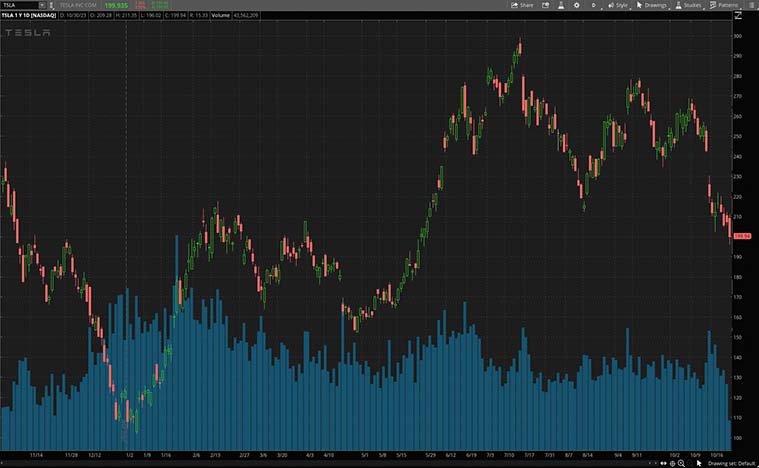Open the chart settings gear icon
The width and height of the screenshot is (759, 468).
577,5
